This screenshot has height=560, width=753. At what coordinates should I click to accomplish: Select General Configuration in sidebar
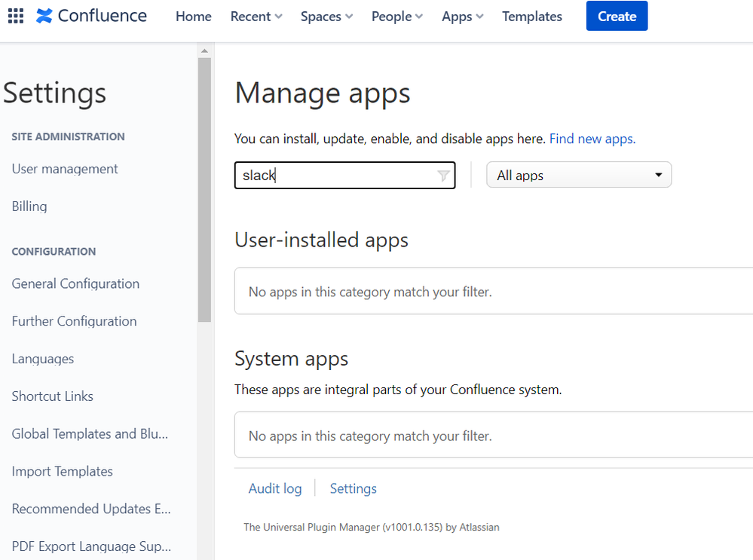[x=75, y=284]
